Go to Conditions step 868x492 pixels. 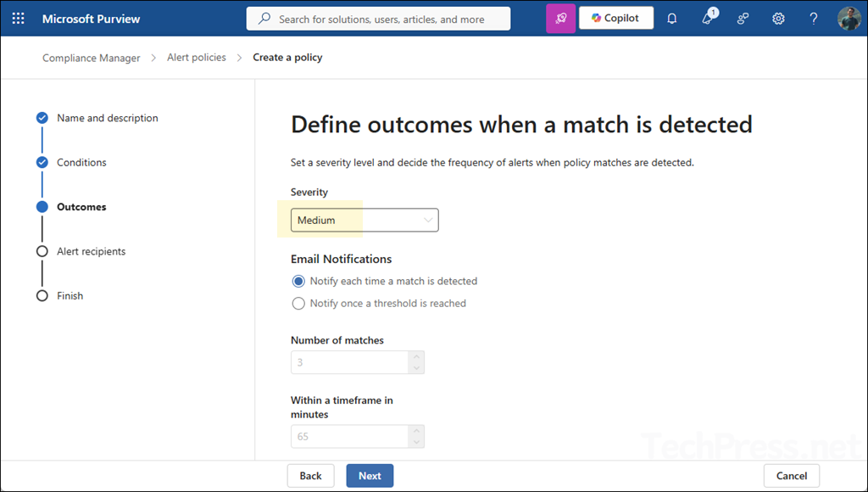(x=81, y=162)
